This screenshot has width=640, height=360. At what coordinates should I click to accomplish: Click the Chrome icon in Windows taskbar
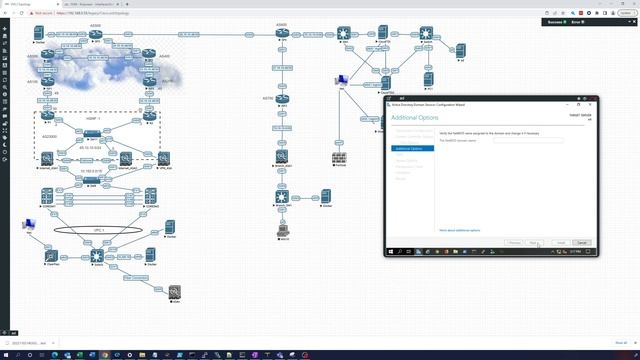(104, 355)
